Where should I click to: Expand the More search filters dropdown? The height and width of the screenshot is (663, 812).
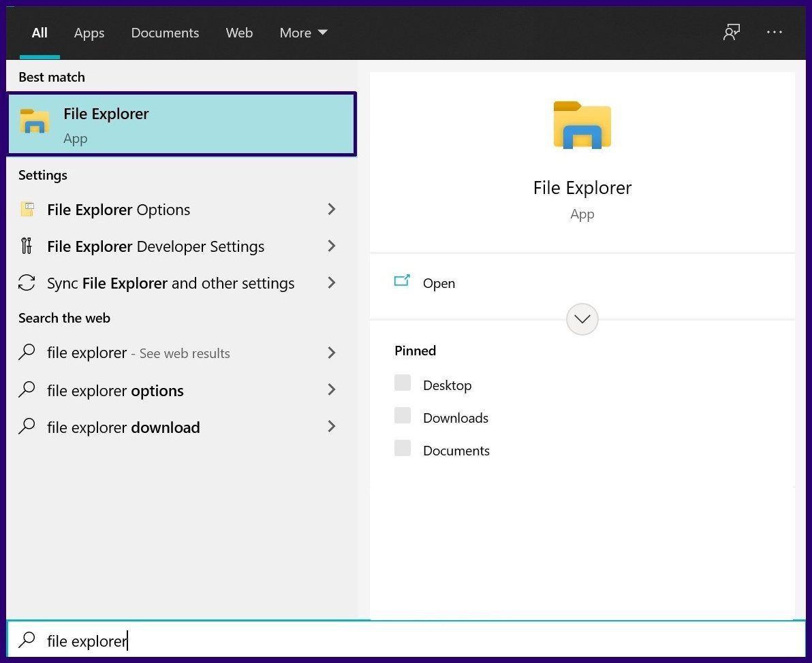coord(303,32)
